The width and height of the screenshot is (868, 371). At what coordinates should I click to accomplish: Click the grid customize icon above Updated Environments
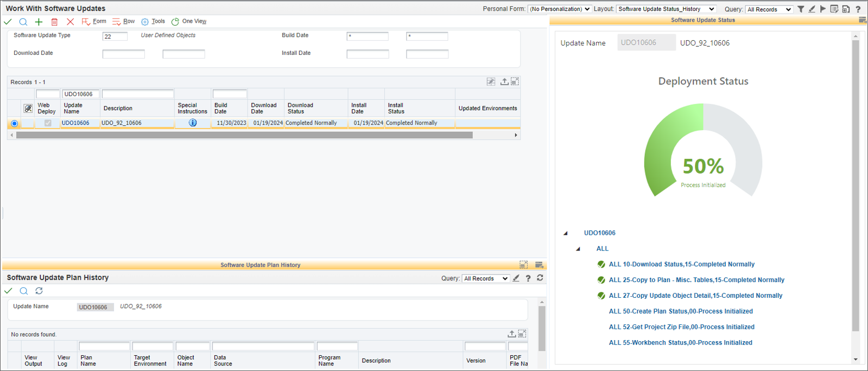tap(491, 82)
